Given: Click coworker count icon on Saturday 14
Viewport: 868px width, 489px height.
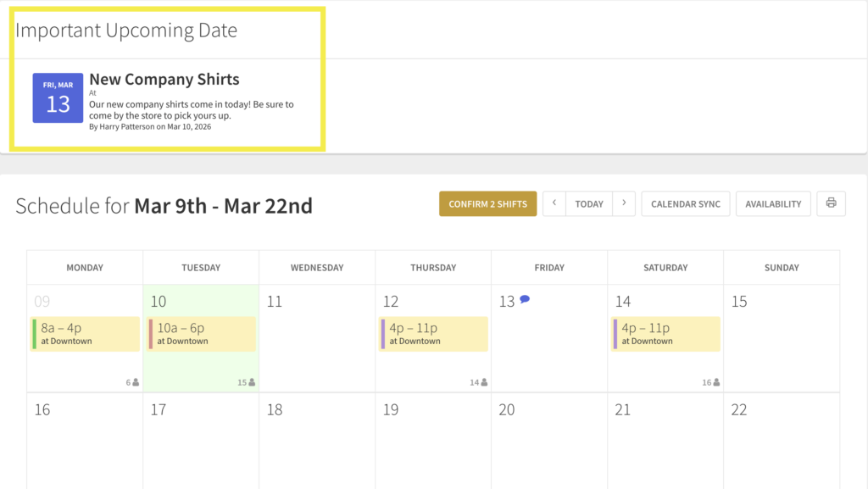Looking at the screenshot, I should (716, 382).
